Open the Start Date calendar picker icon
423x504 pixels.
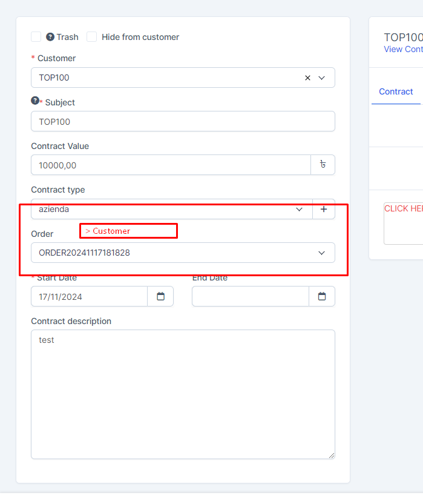point(160,296)
